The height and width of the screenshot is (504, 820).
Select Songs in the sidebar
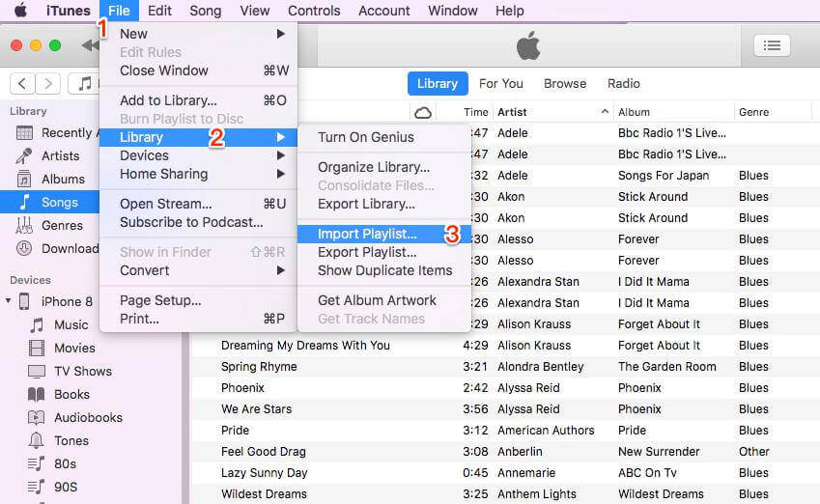(49, 203)
